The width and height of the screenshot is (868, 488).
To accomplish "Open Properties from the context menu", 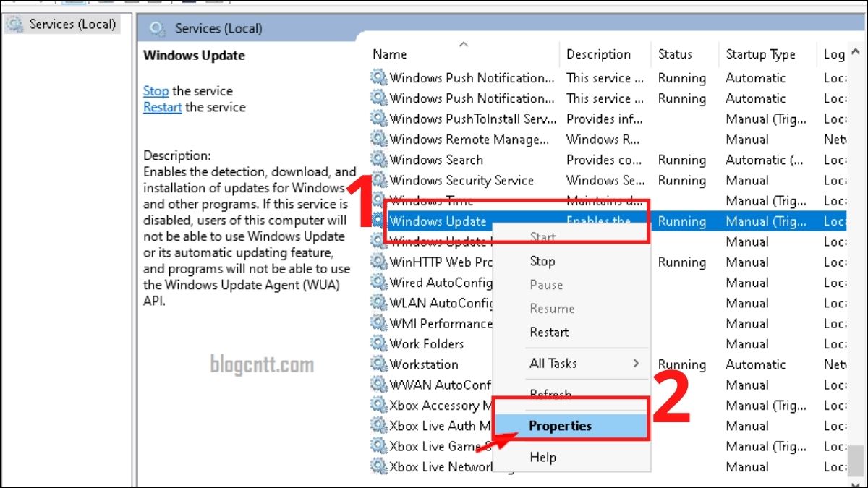I will (x=561, y=426).
